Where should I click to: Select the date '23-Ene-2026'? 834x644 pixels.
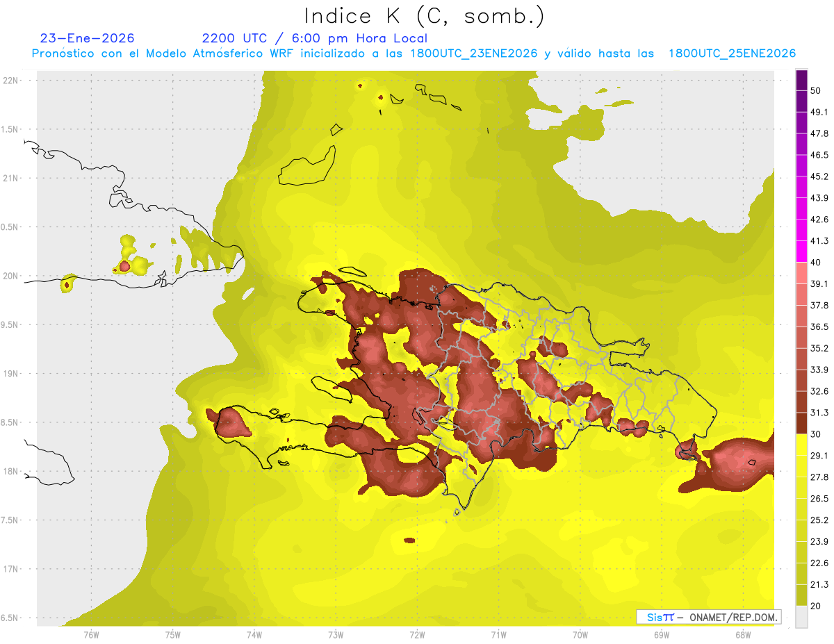point(88,38)
